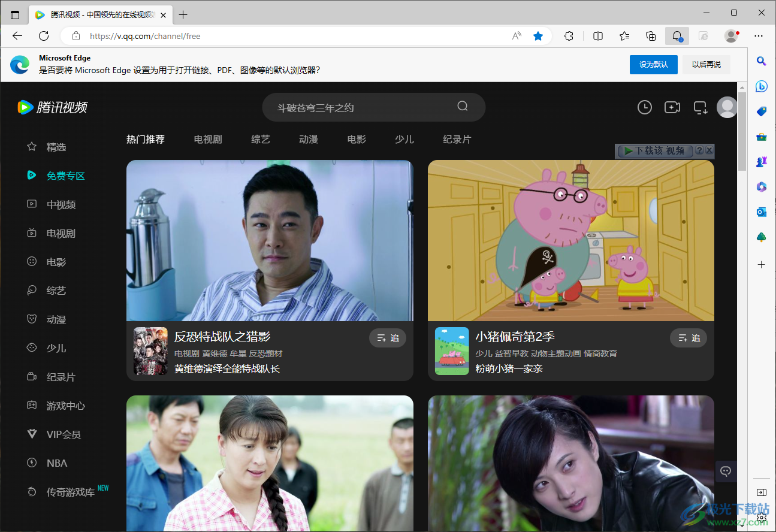This screenshot has width=776, height=532.
Task: Open Edge Settings and more menu
Action: click(759, 36)
